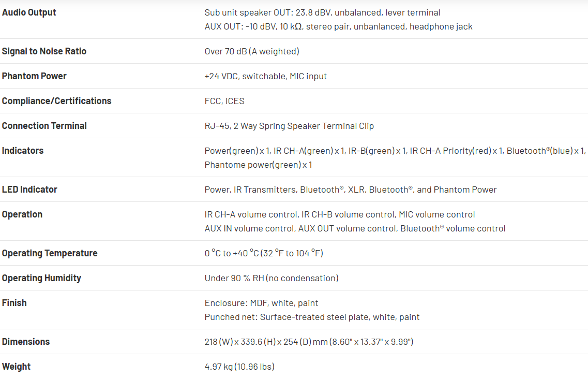Click the "4.97 kg (10.96 lbs)" weight value
The width and height of the screenshot is (588, 378).
239,367
